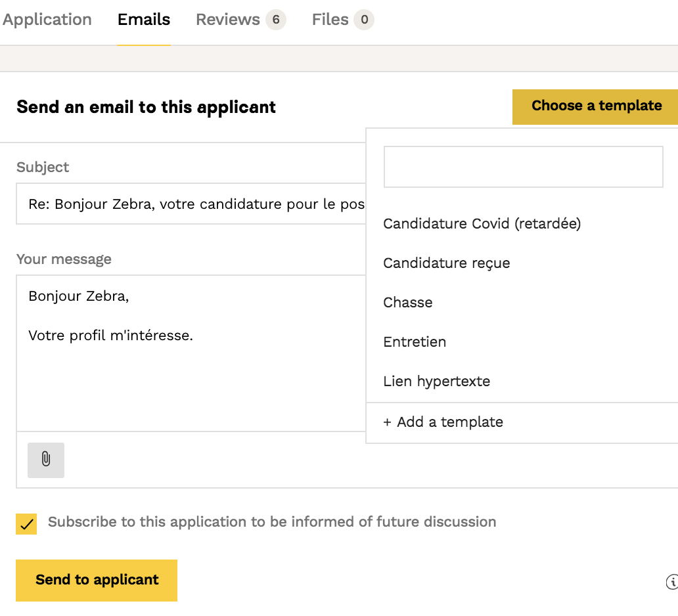Open the Choose a template dropdown
Screen dimensions: 678x616
(595, 106)
